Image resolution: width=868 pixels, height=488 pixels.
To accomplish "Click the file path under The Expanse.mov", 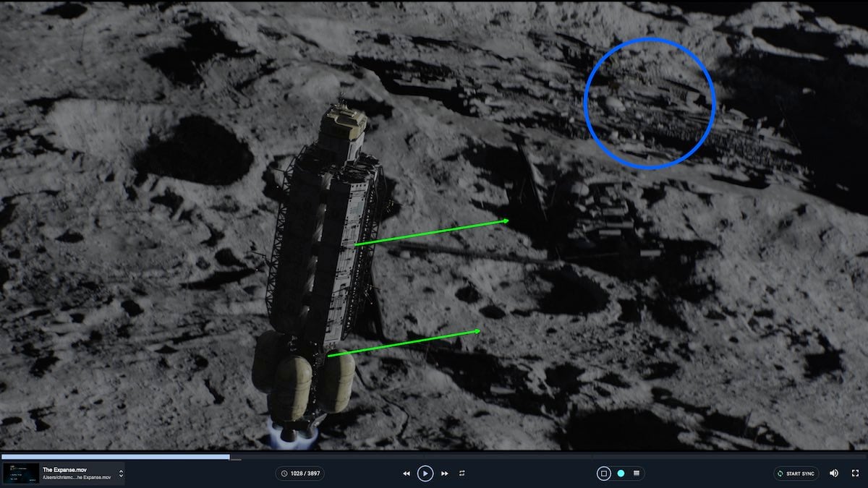I will coord(77,477).
